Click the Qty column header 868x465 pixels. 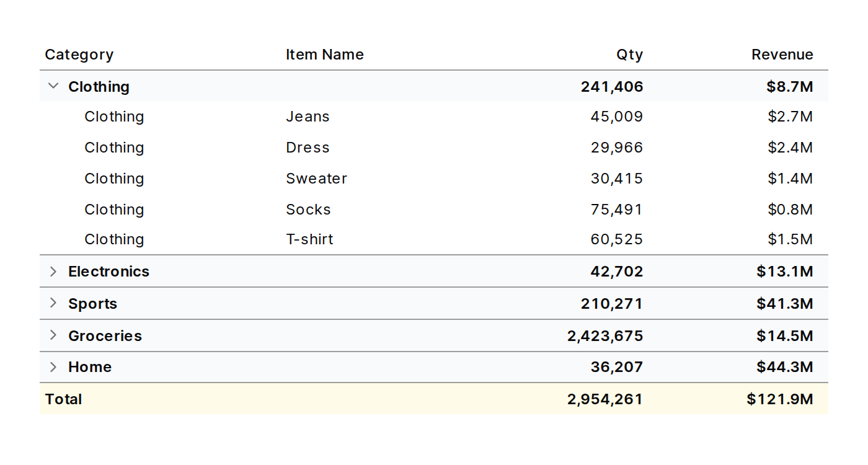tap(629, 55)
